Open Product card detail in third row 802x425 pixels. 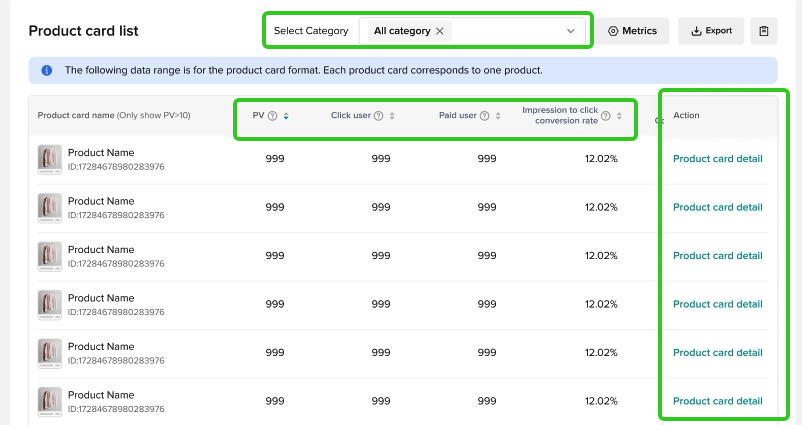tap(717, 256)
